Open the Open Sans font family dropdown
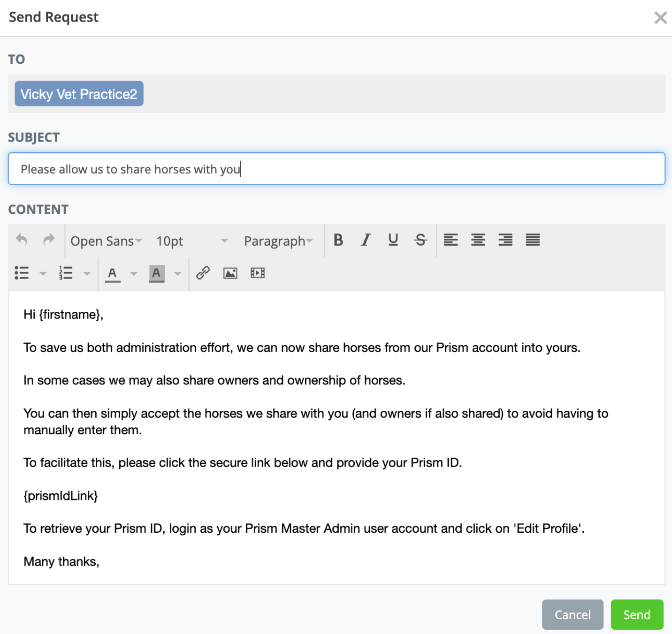Image resolution: width=672 pixels, height=634 pixels. pos(106,241)
